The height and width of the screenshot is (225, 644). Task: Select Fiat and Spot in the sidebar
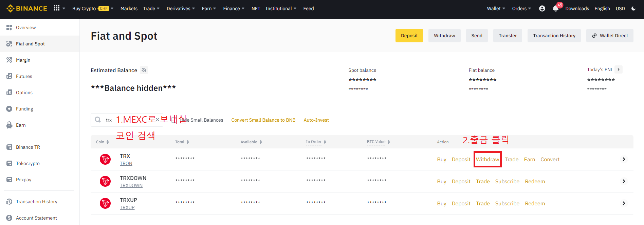click(x=40, y=44)
